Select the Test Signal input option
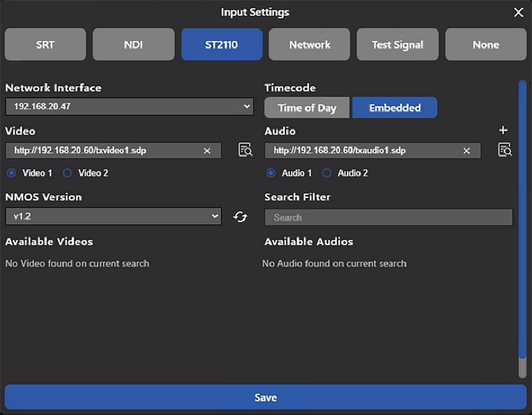Screen dimensions: 532x415 (397, 44)
